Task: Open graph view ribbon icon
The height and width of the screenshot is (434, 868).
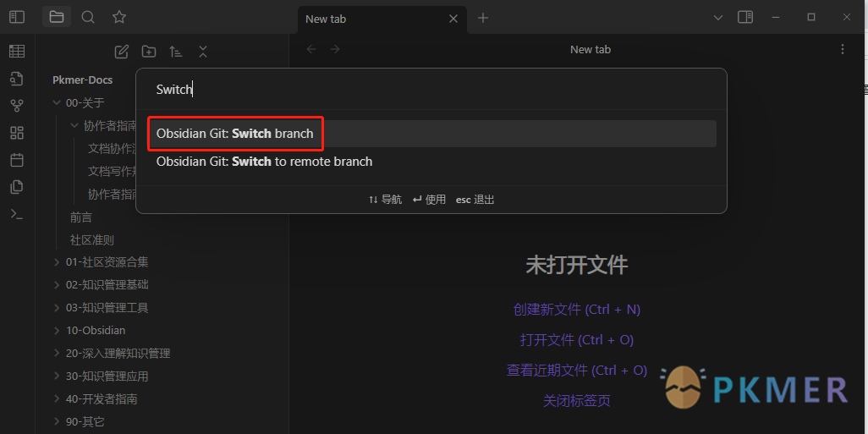Action: [17, 106]
